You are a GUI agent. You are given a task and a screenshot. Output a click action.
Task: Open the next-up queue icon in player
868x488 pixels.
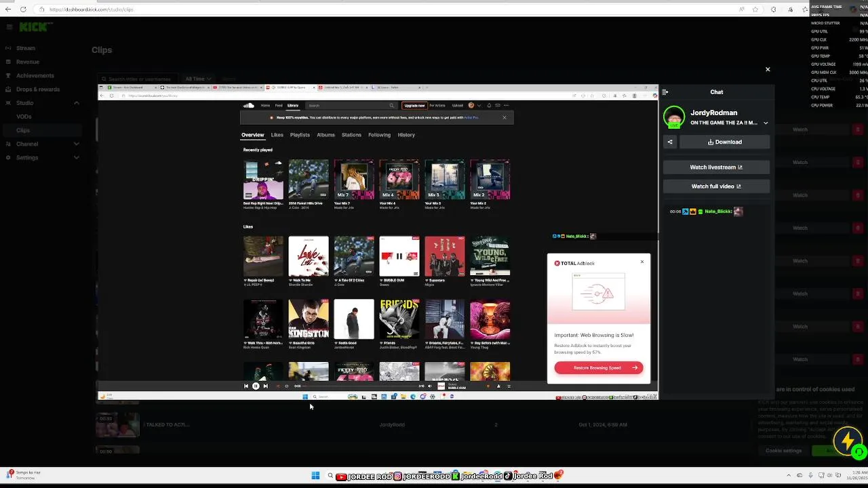pos(509,386)
